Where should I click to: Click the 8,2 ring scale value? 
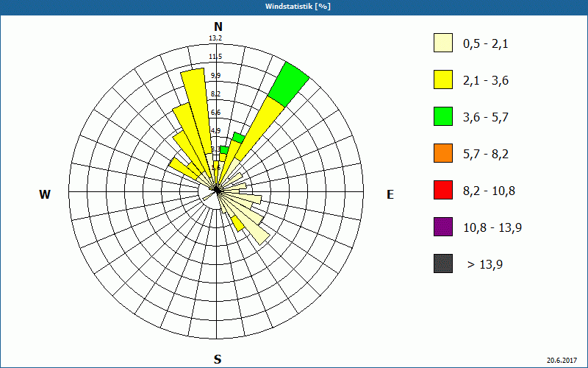click(x=215, y=94)
